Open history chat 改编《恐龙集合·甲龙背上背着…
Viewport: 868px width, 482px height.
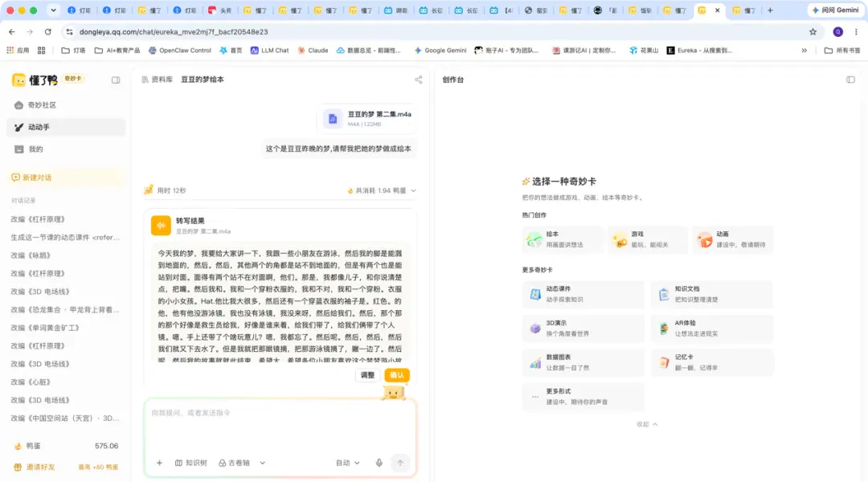(65, 310)
